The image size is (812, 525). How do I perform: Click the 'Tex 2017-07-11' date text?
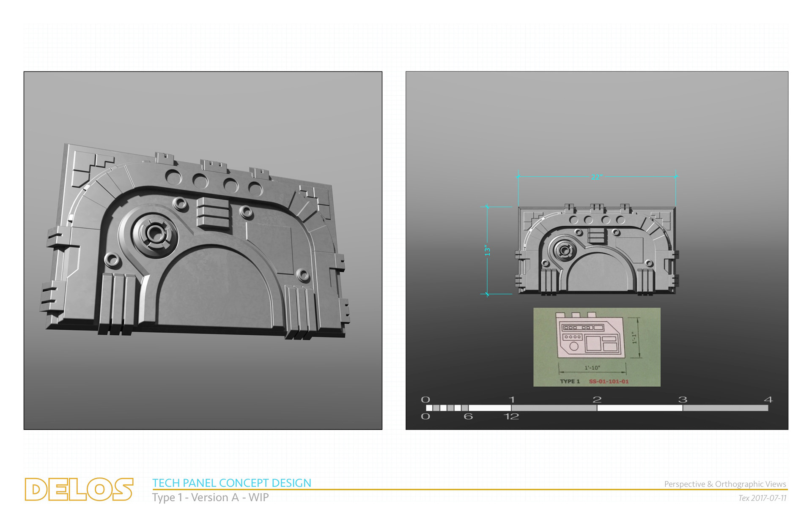coord(762,498)
